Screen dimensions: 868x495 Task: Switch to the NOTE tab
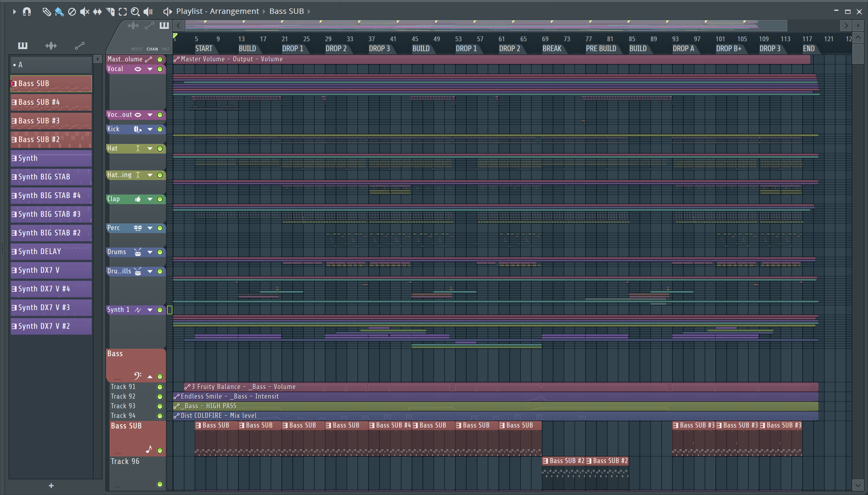(137, 49)
